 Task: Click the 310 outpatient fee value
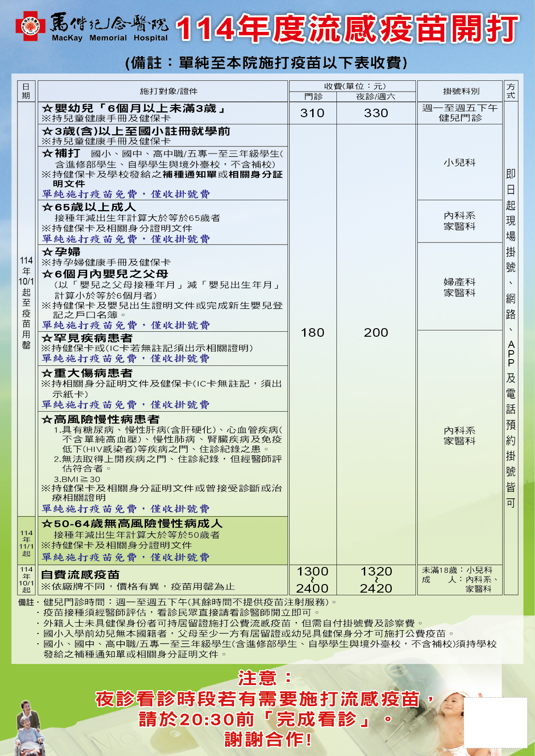(313, 113)
